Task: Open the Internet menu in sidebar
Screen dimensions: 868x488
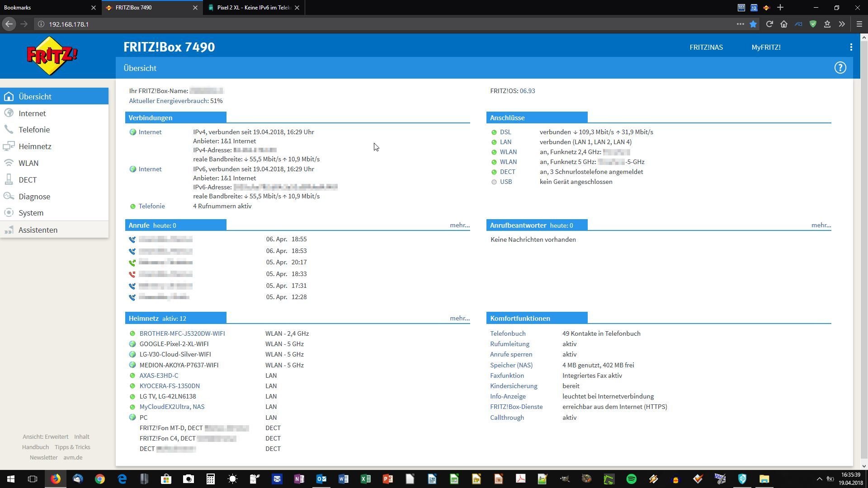Action: pyautogui.click(x=54, y=113)
